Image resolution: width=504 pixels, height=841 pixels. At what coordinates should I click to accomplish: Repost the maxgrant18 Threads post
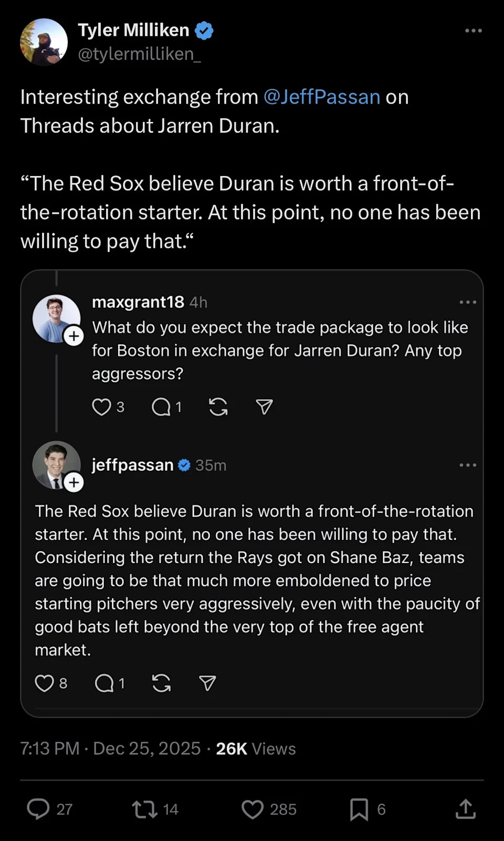pyautogui.click(x=218, y=407)
